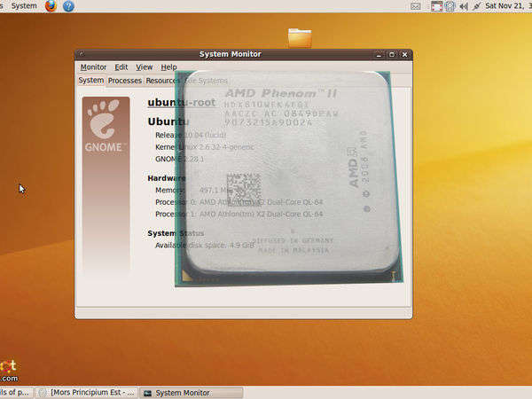Open the Monitor menu

(x=93, y=67)
